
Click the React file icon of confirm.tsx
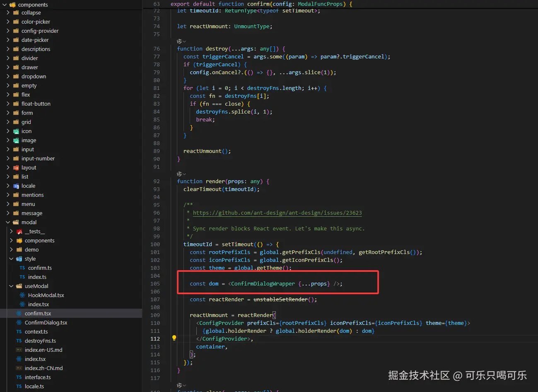[19, 313]
